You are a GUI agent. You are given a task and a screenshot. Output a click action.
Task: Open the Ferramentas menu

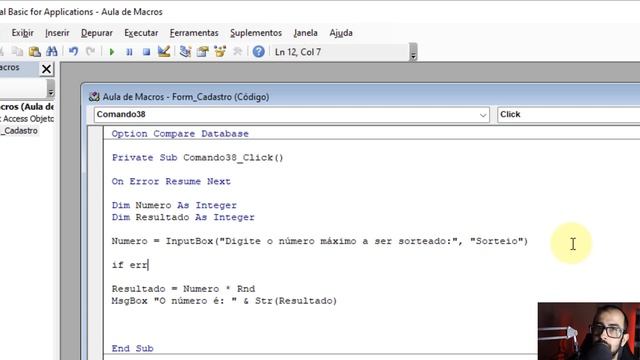pyautogui.click(x=194, y=33)
